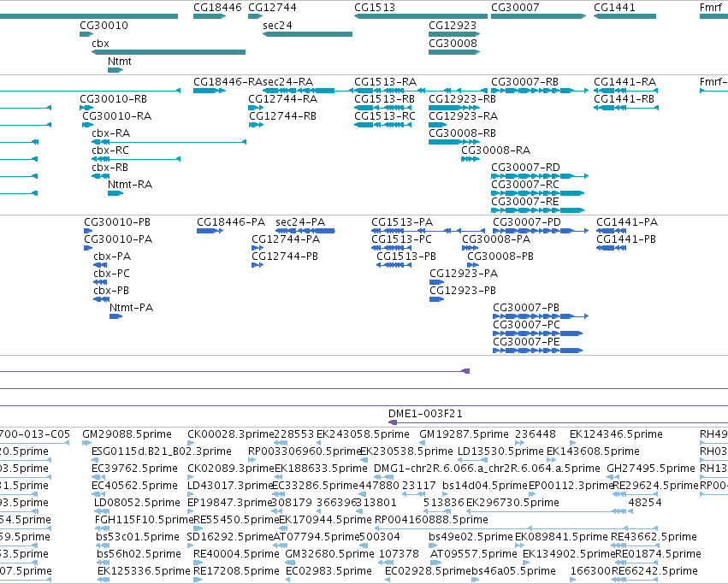Click the cbx-PC protein label
728x584 pixels.
pos(111,274)
